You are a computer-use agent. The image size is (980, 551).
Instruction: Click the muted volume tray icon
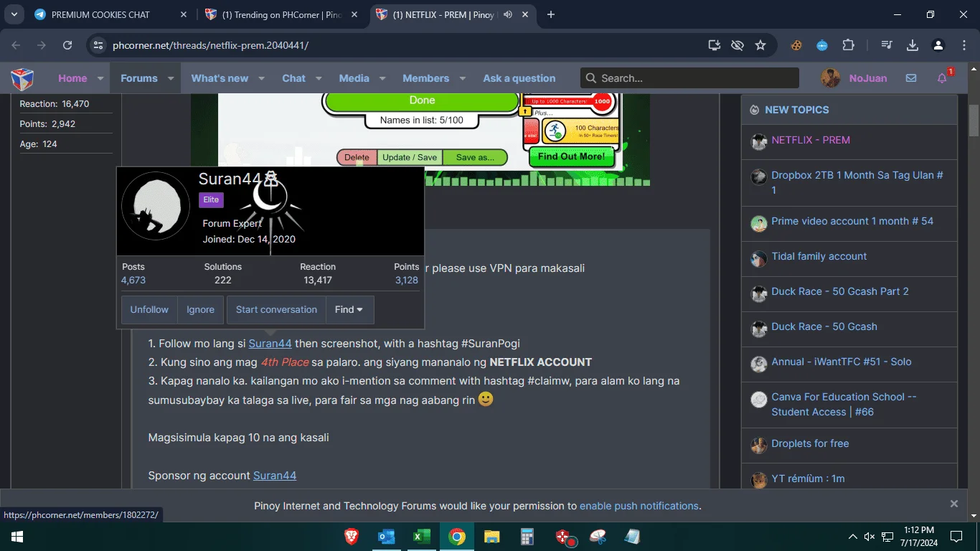[x=870, y=537]
